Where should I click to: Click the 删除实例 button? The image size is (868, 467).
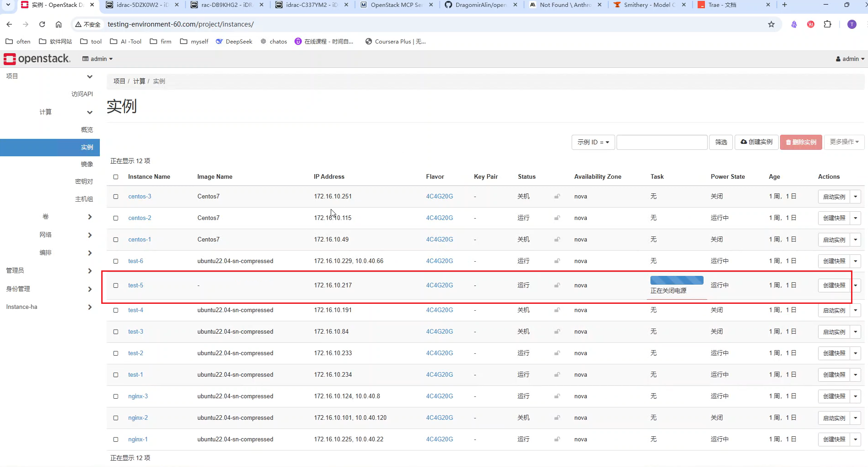(x=801, y=142)
